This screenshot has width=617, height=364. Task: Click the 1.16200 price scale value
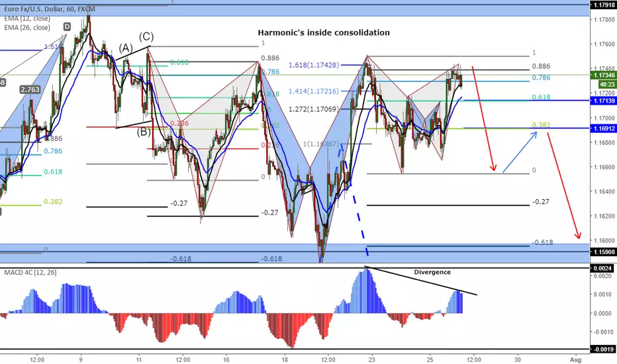(604, 216)
